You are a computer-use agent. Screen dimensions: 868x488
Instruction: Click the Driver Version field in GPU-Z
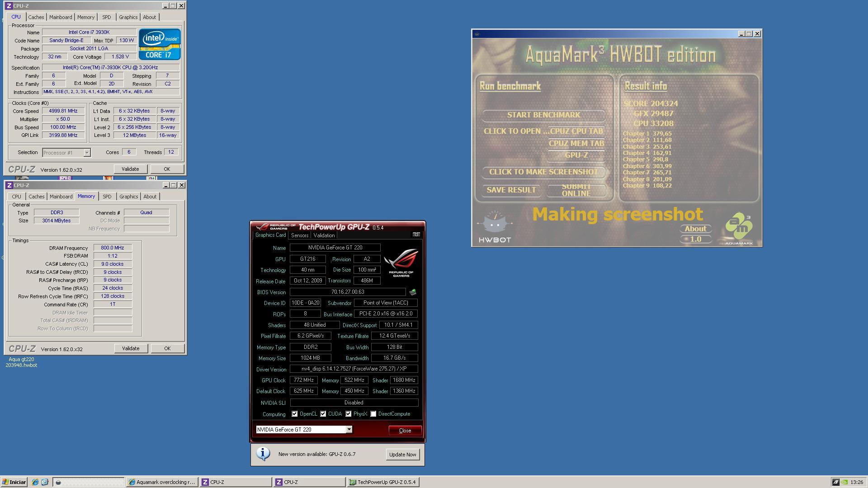pyautogui.click(x=354, y=369)
